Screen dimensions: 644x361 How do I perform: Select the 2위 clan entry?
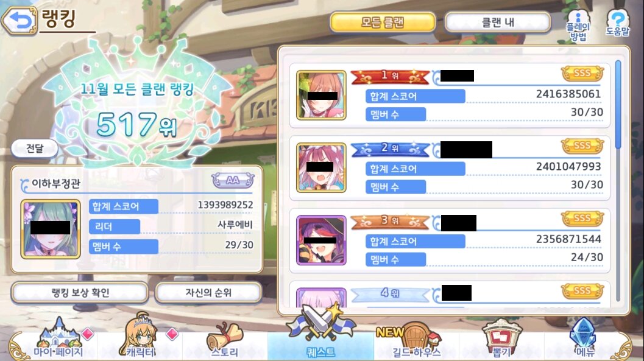[450, 168]
